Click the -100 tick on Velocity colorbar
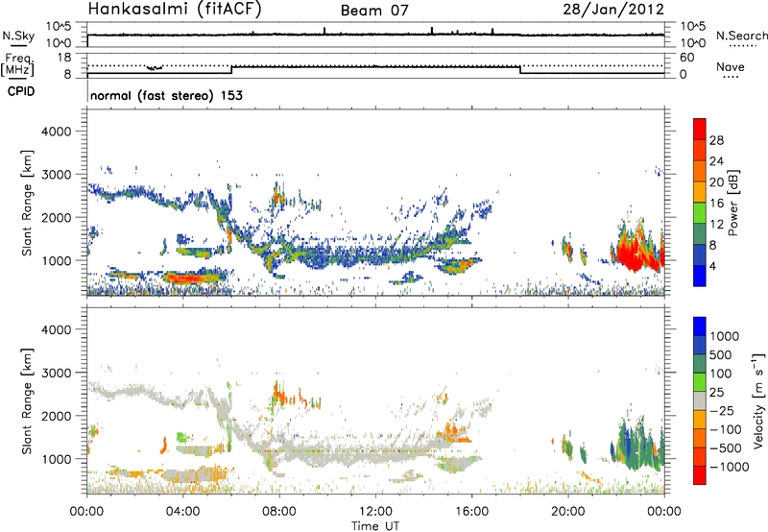The image size is (768, 532). (x=726, y=429)
